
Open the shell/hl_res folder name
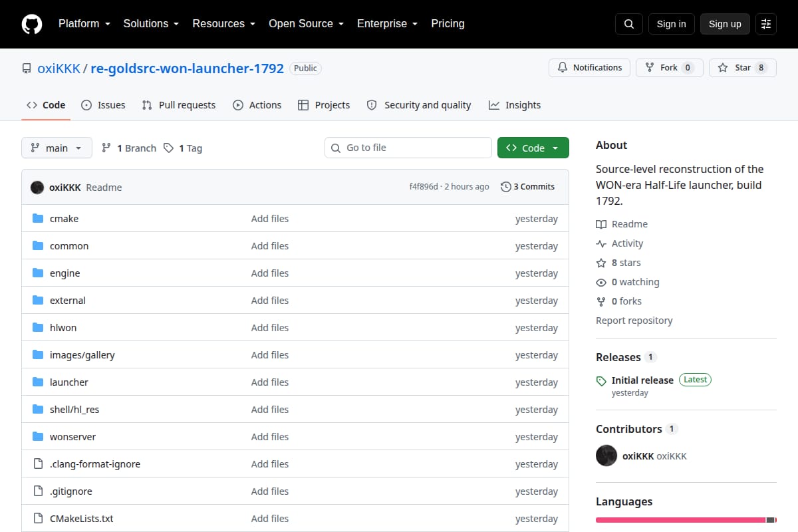point(74,410)
